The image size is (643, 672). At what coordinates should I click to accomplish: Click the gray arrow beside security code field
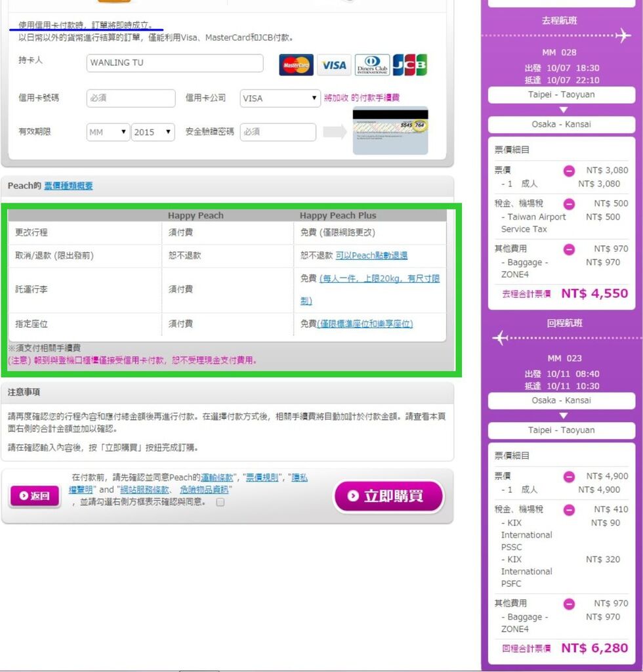coord(335,132)
